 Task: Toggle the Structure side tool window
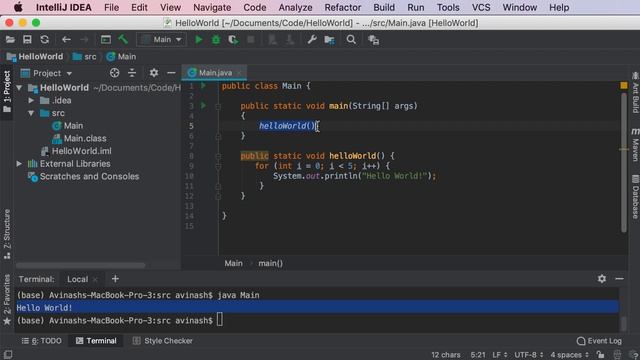[7, 234]
